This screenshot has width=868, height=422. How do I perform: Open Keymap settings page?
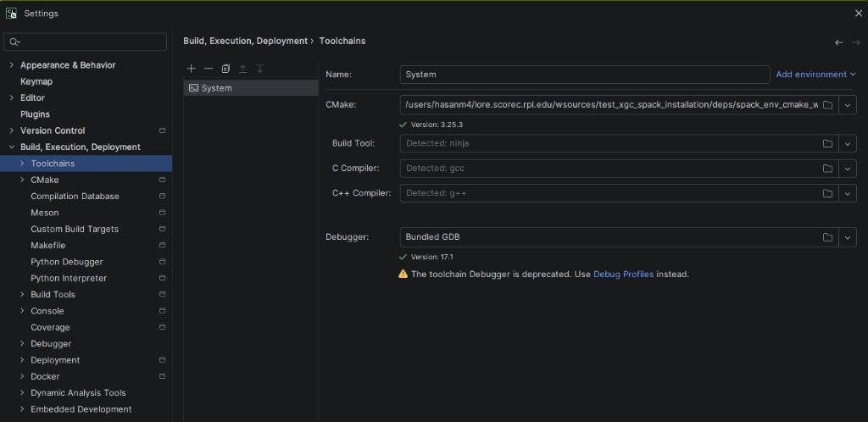pos(36,81)
